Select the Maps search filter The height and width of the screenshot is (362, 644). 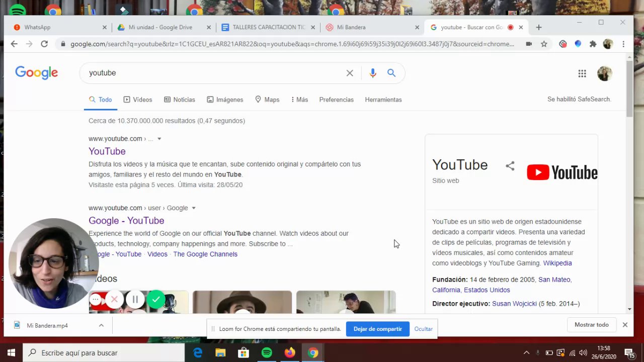pyautogui.click(x=267, y=100)
